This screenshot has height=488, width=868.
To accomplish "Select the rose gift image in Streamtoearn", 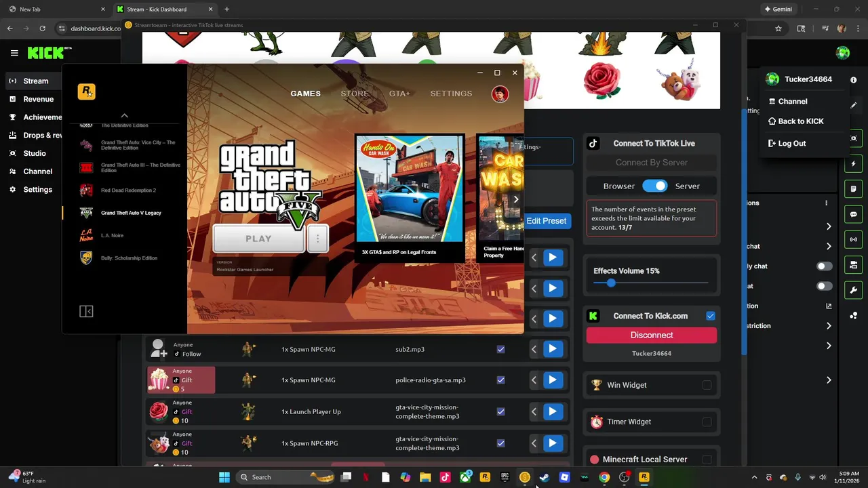I will 601,80.
